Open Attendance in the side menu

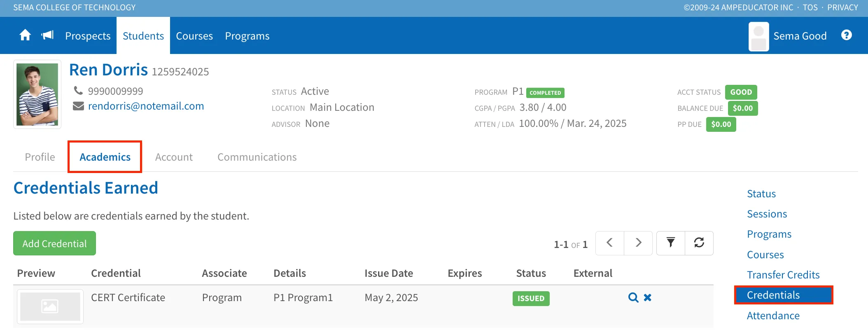(x=773, y=316)
